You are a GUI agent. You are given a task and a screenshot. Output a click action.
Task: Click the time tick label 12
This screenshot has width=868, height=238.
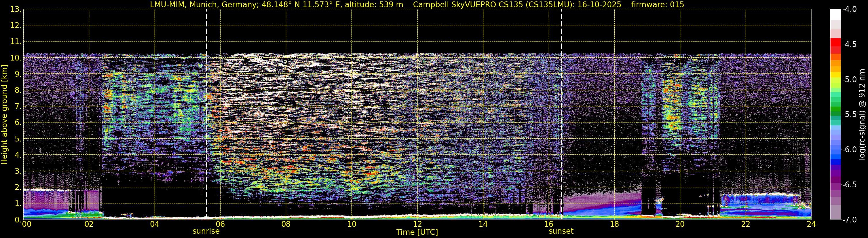tap(417, 224)
